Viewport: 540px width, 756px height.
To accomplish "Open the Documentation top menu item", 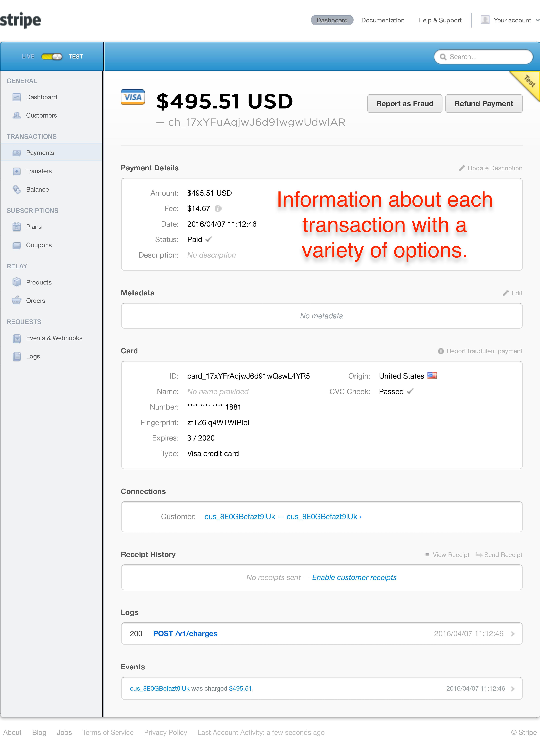I will tap(383, 20).
